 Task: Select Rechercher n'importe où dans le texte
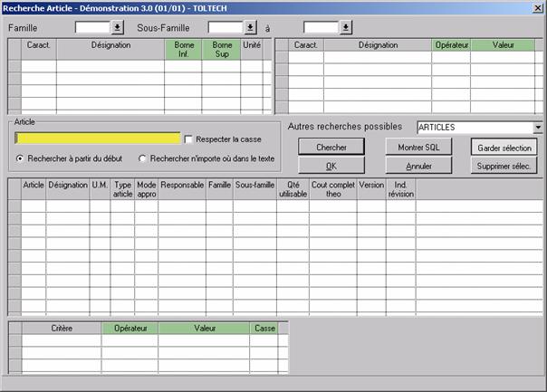pos(142,158)
